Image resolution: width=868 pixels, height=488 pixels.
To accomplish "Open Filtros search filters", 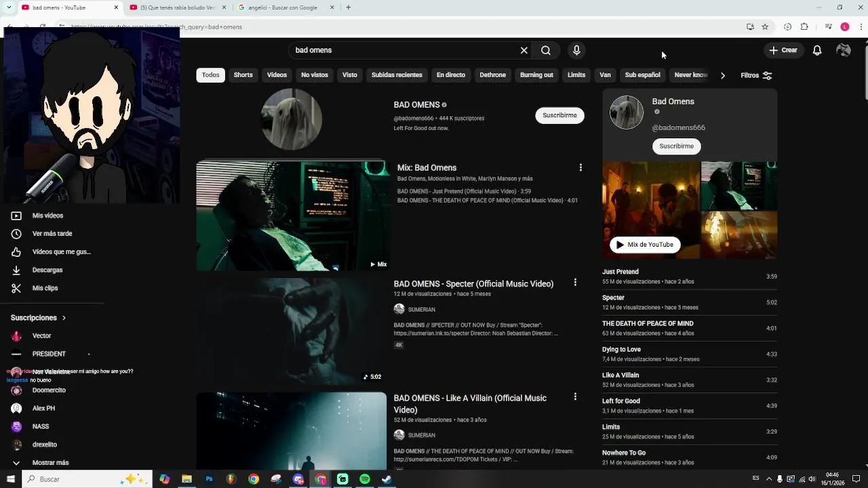I will point(756,75).
